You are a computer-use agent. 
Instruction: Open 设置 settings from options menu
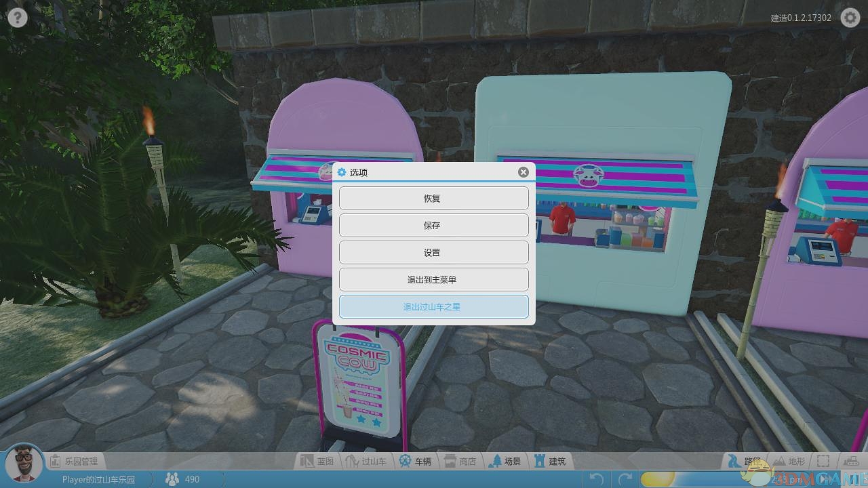click(433, 253)
